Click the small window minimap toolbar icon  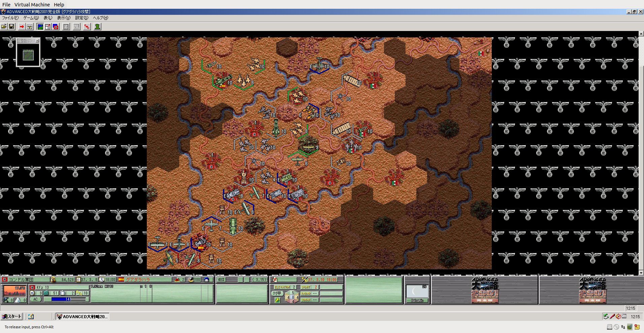pos(48,27)
